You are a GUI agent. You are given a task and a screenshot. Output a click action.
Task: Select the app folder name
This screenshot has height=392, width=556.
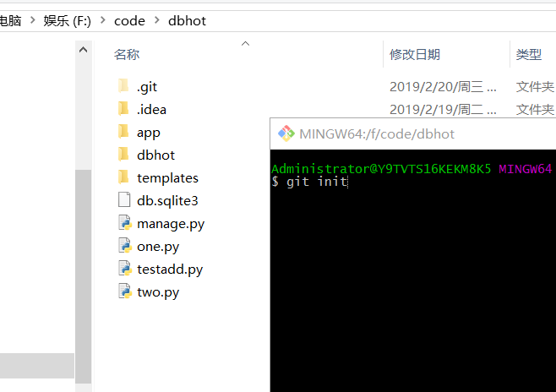point(149,133)
